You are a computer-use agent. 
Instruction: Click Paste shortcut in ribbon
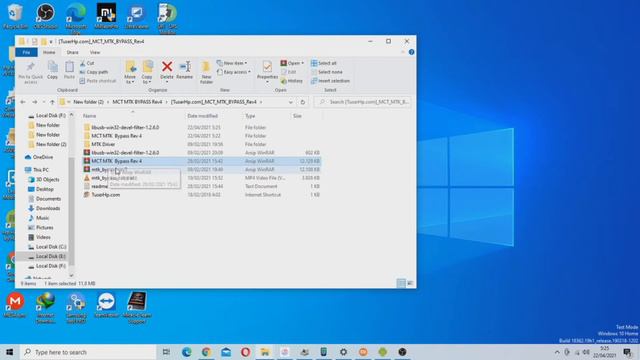[98, 81]
